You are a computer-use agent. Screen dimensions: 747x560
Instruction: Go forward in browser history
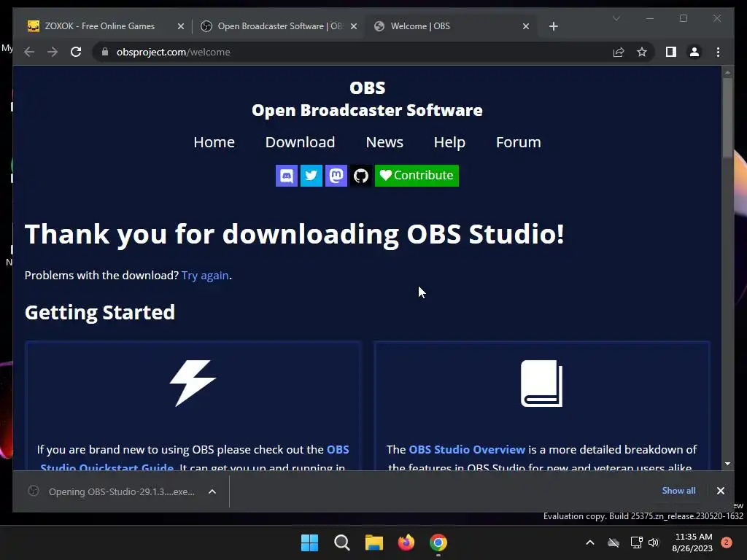point(53,52)
